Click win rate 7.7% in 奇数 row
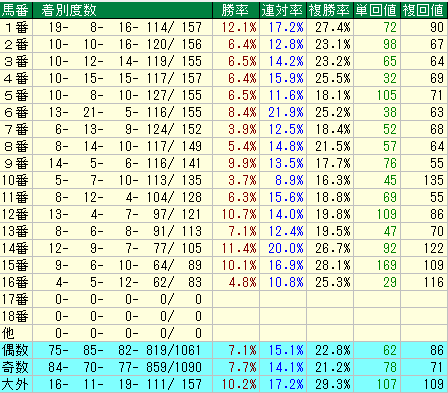This screenshot has width=448, height=393. pyautogui.click(x=243, y=367)
